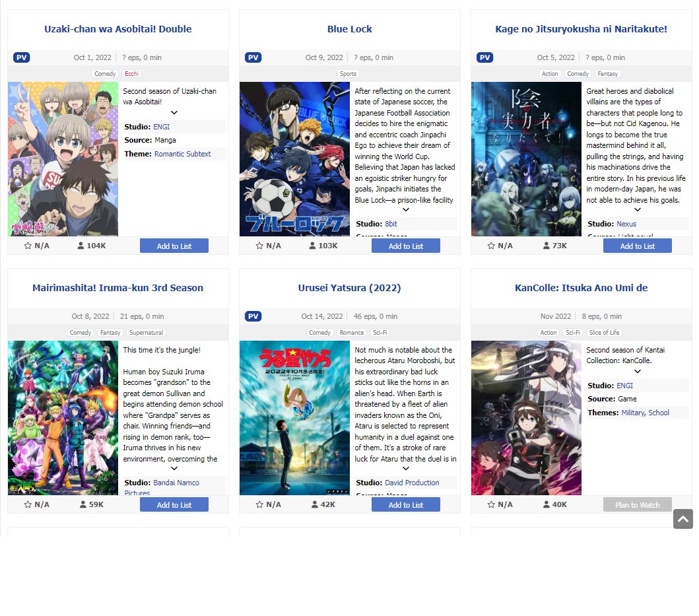The height and width of the screenshot is (616, 699).
Task: Expand the Blue Lock synopsis
Action: [406, 210]
